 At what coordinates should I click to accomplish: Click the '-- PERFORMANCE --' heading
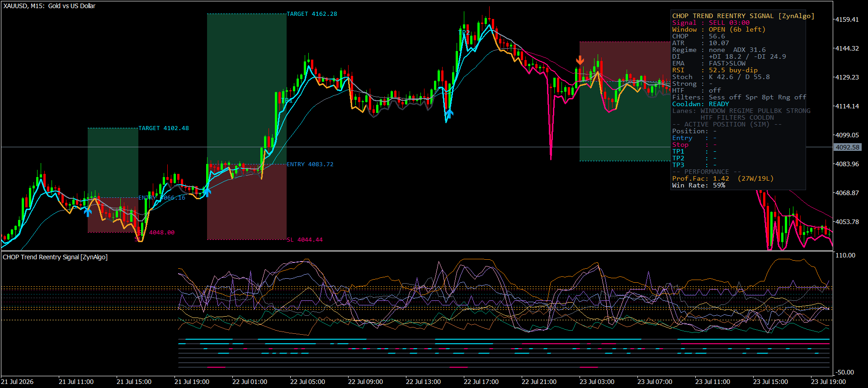click(x=707, y=172)
